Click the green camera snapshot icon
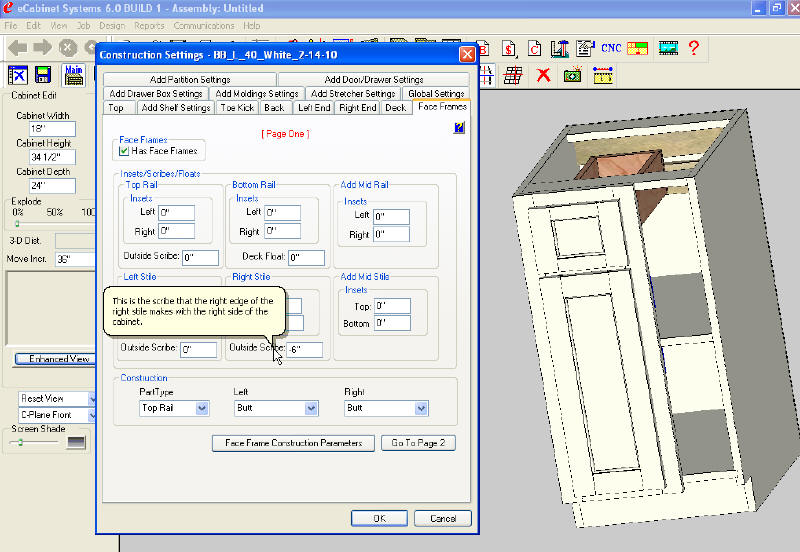The image size is (800, 552). pos(573,75)
